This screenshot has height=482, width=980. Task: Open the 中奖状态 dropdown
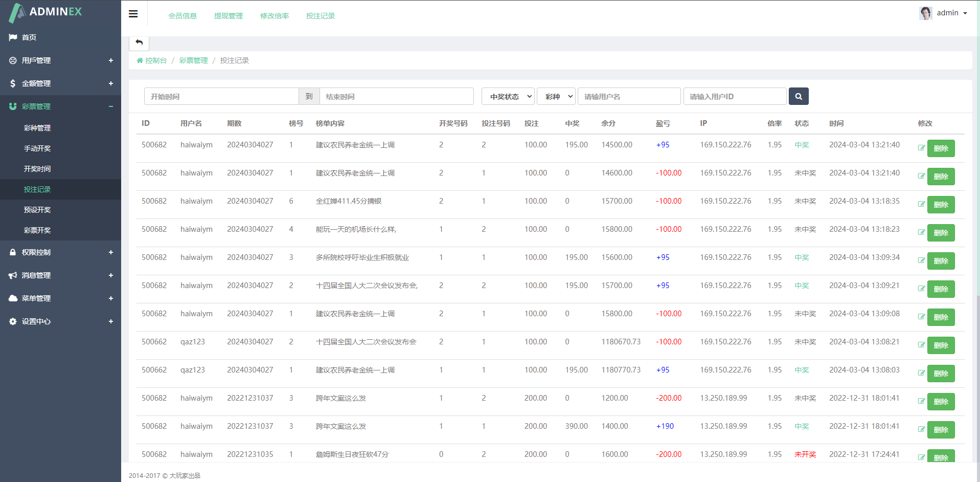(x=507, y=96)
